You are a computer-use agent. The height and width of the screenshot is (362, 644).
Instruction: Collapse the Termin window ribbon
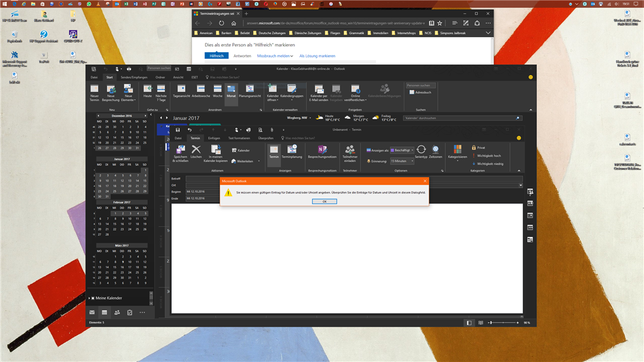519,171
